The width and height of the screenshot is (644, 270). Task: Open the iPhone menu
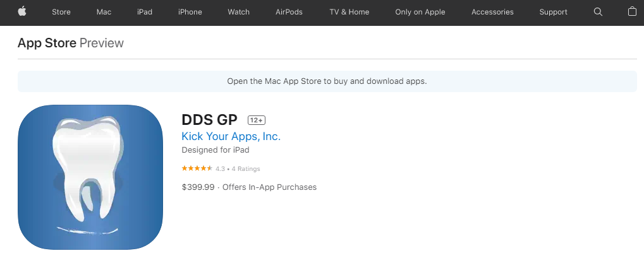coord(190,12)
